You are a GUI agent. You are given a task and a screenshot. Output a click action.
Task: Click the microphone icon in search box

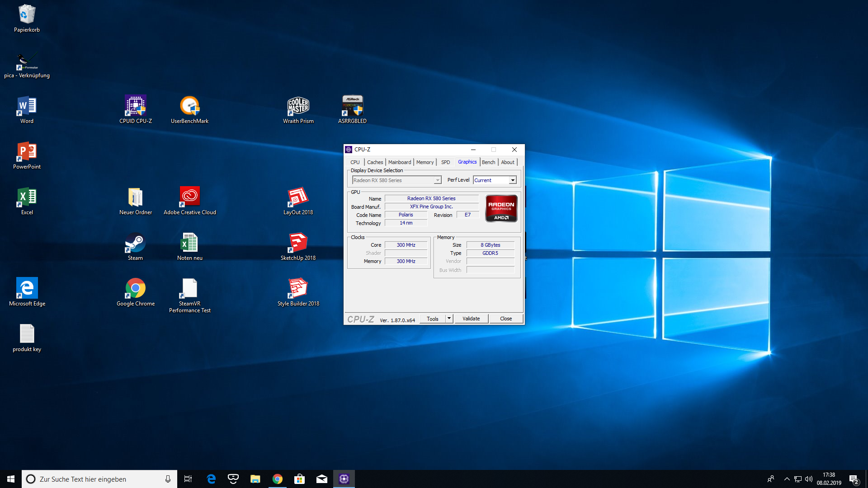[168, 479]
